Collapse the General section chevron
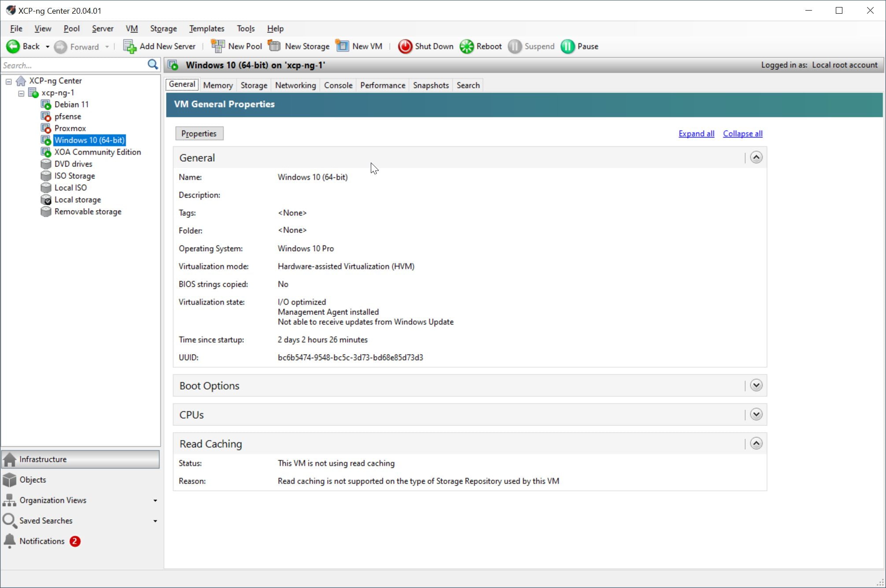Screen dimensions: 886x588 pos(756,158)
